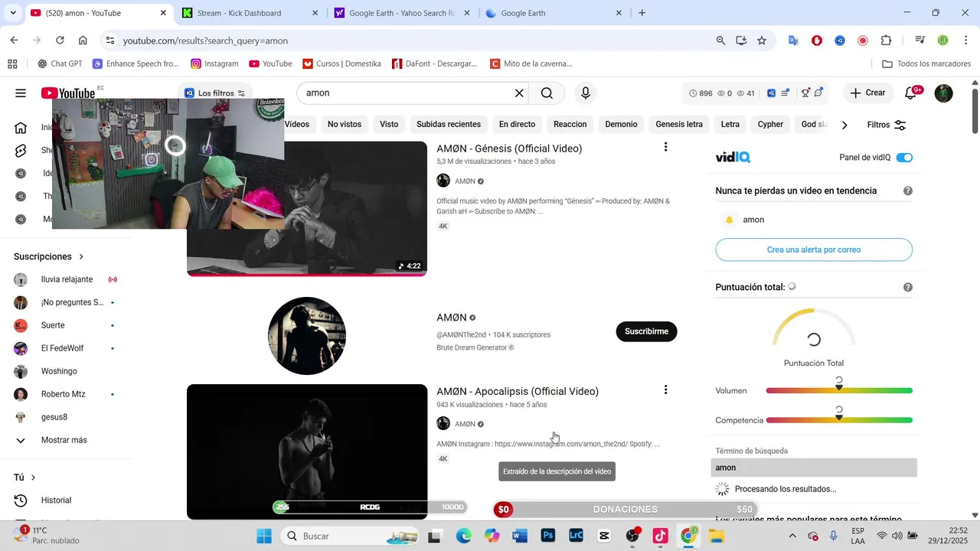This screenshot has height=551, width=980.
Task: Click the DONACIONES progress bar
Action: click(626, 509)
